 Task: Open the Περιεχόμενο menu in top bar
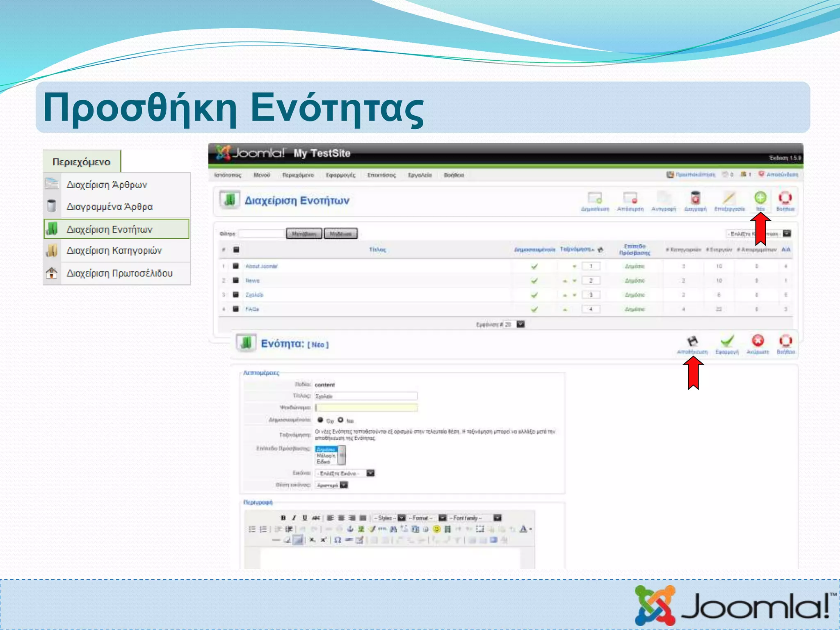pyautogui.click(x=298, y=175)
